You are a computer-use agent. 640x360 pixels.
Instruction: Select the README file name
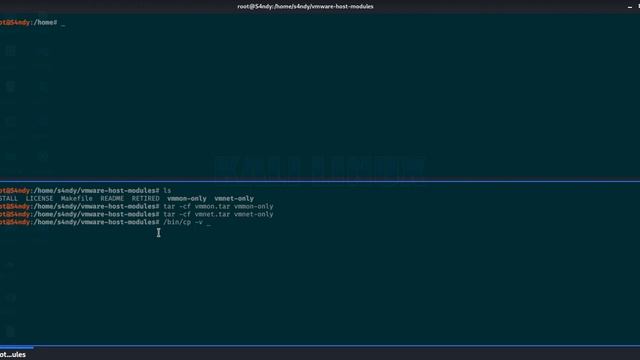pos(112,199)
